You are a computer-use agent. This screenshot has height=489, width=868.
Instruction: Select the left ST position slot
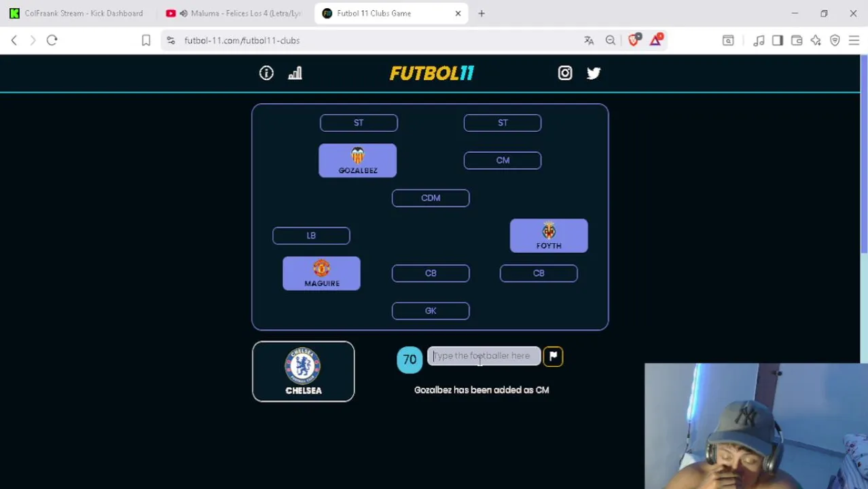point(359,123)
